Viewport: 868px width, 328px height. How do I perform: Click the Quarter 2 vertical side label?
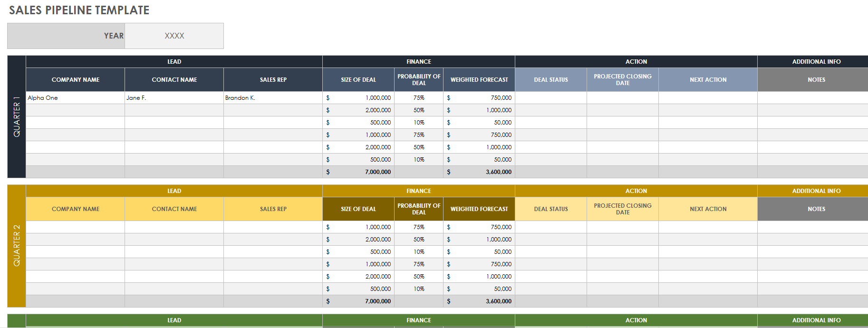tap(17, 246)
